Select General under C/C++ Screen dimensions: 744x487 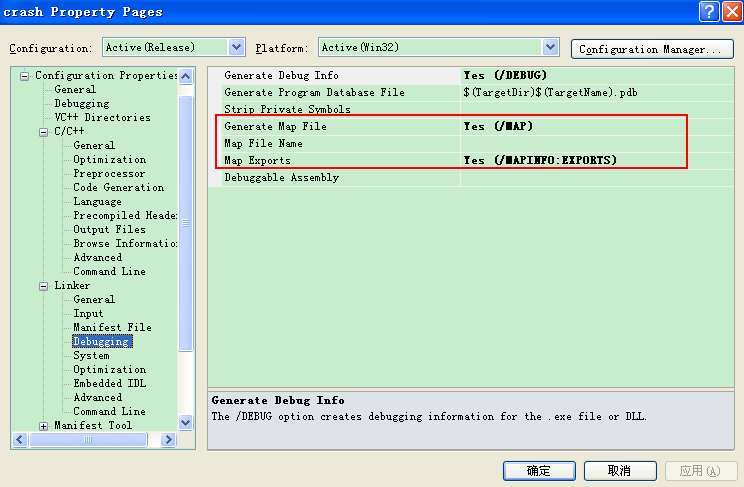tap(94, 145)
